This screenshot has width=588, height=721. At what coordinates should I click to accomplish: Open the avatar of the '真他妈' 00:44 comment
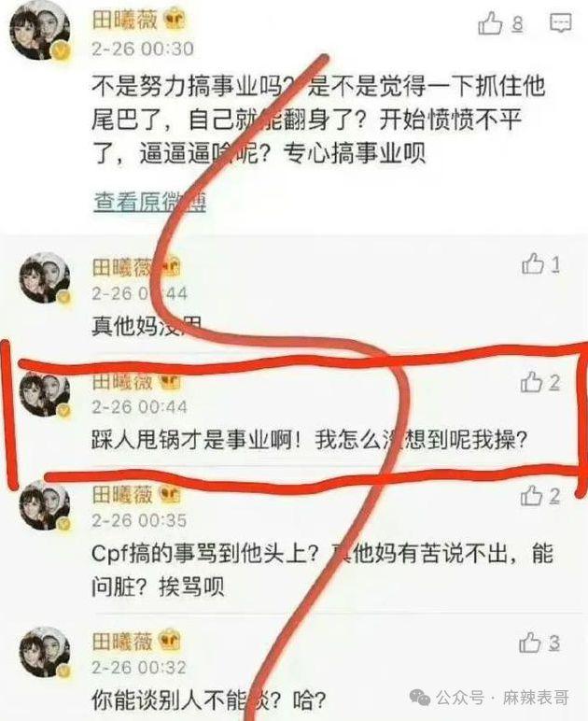tap(45, 277)
